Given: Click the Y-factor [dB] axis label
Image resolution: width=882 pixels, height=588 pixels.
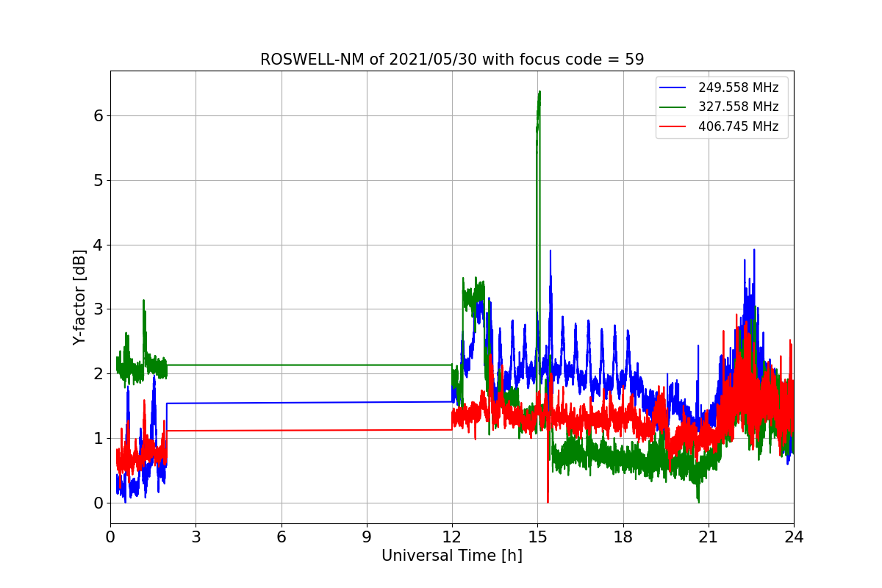Looking at the screenshot, I should 79,297.
